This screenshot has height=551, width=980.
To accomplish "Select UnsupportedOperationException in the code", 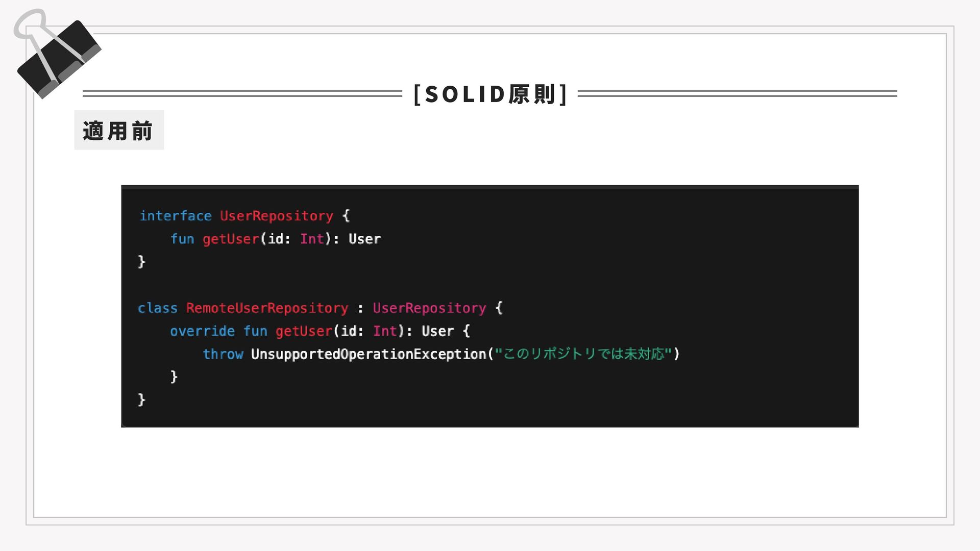I will [x=369, y=354].
